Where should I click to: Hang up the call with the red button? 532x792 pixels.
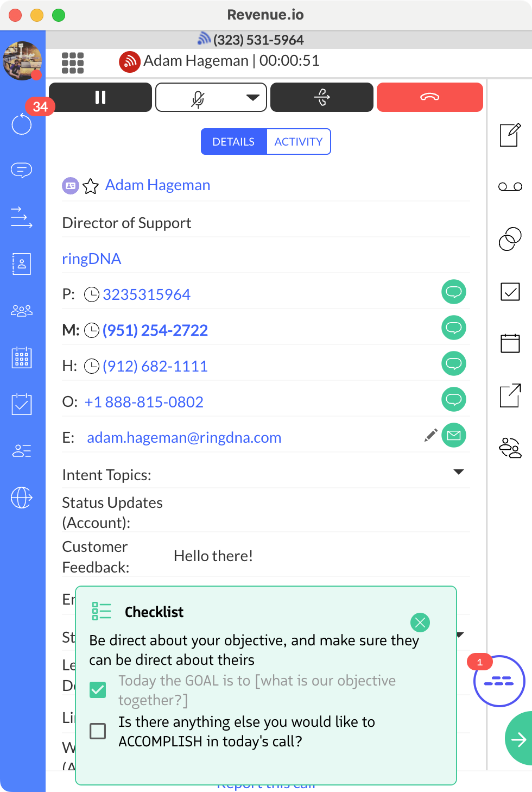(429, 97)
